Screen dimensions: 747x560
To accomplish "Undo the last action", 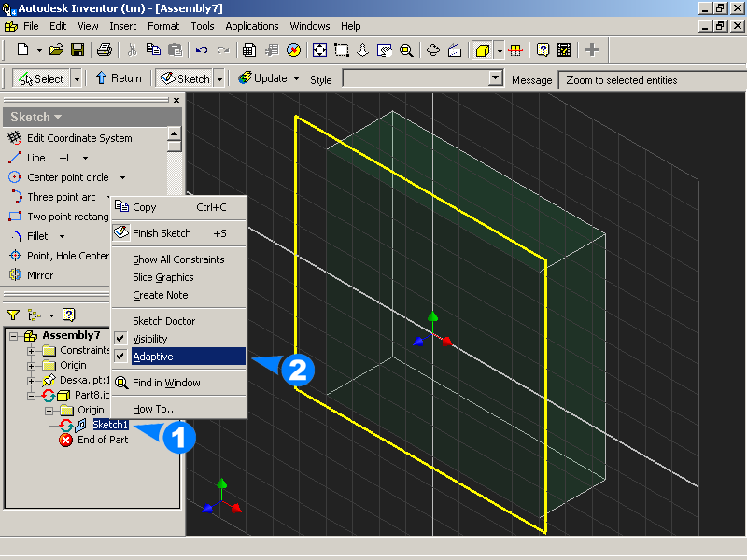I will [x=202, y=49].
